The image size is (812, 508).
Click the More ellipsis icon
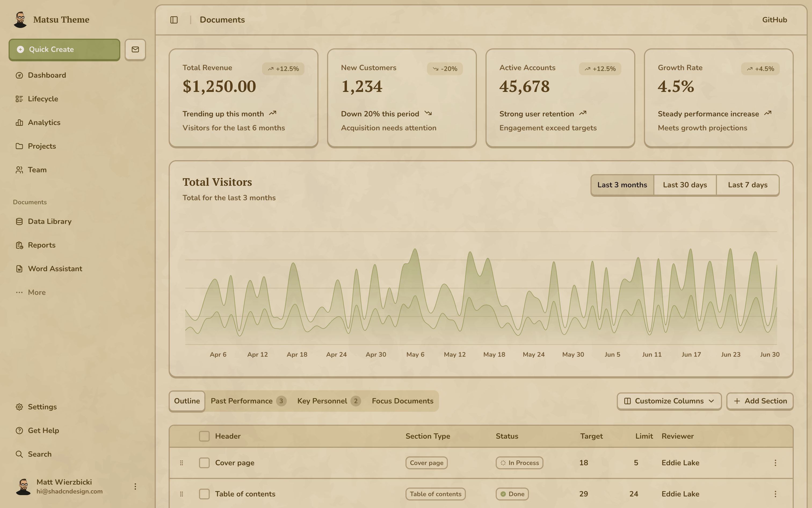19,292
